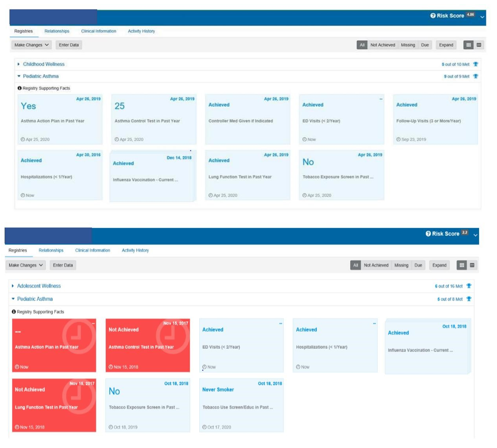Open Activity History tab in lower panel
The height and width of the screenshot is (448, 497).
pos(135,250)
